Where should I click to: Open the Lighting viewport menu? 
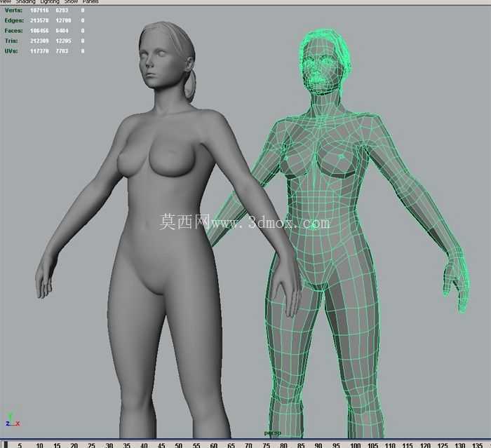click(50, 1)
